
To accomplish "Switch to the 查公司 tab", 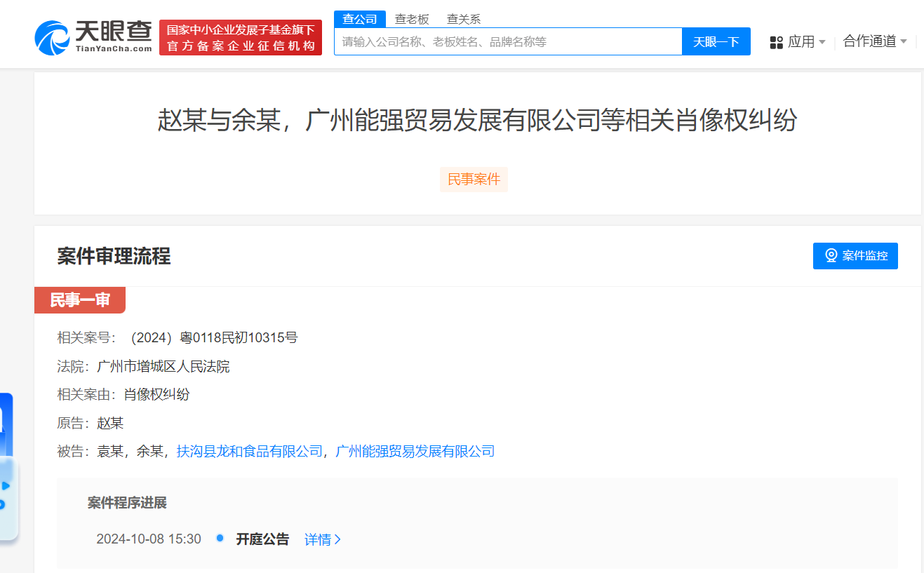I will tap(360, 19).
